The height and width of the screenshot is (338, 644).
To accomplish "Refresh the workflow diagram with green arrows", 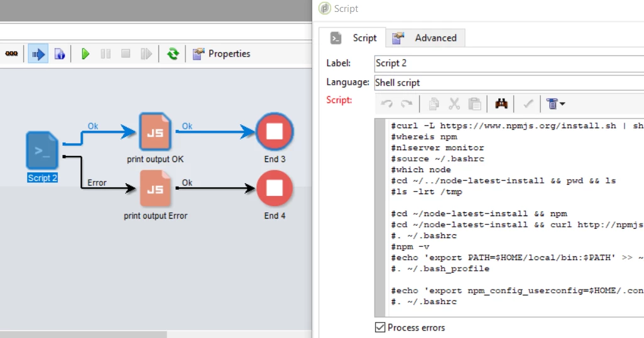I will point(173,54).
